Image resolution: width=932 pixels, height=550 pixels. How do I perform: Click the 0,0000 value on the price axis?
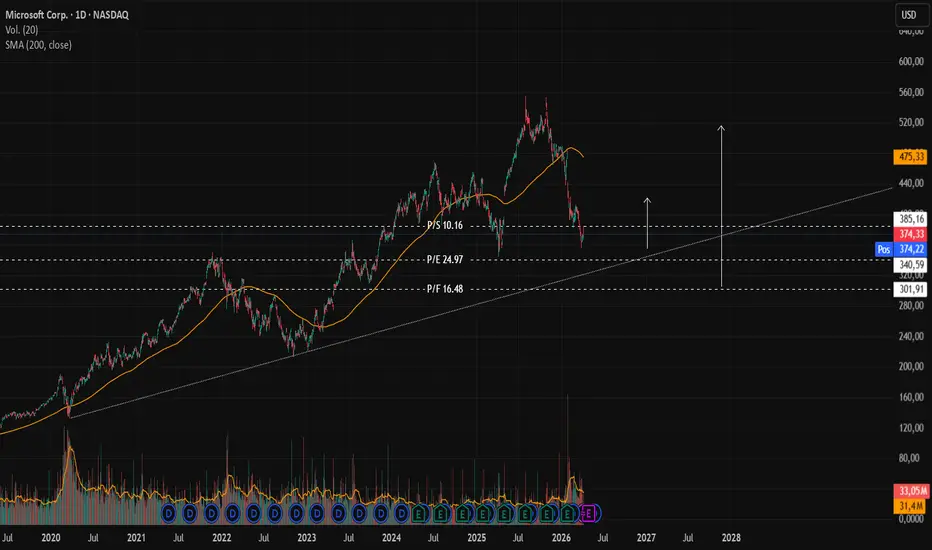click(x=911, y=519)
